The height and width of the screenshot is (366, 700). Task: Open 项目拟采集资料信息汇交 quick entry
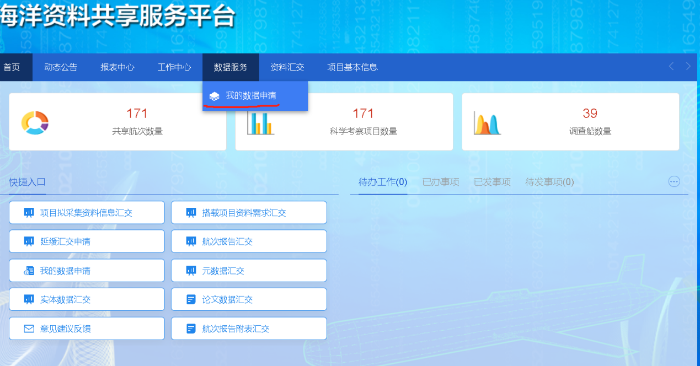[x=87, y=212]
